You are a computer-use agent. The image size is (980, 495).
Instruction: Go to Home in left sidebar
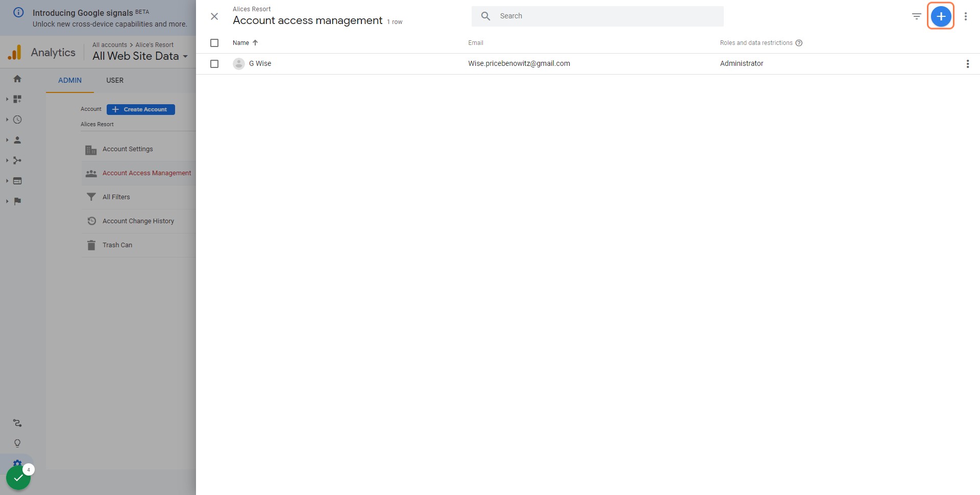tap(17, 79)
